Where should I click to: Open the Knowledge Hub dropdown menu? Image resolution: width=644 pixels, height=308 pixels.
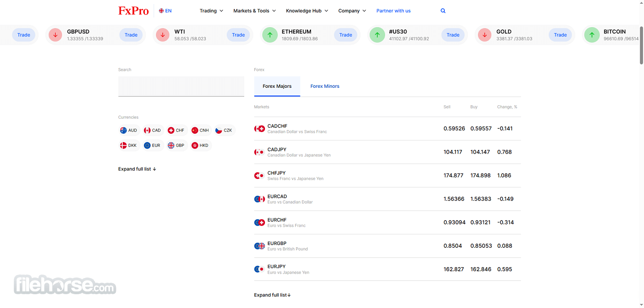tap(307, 11)
